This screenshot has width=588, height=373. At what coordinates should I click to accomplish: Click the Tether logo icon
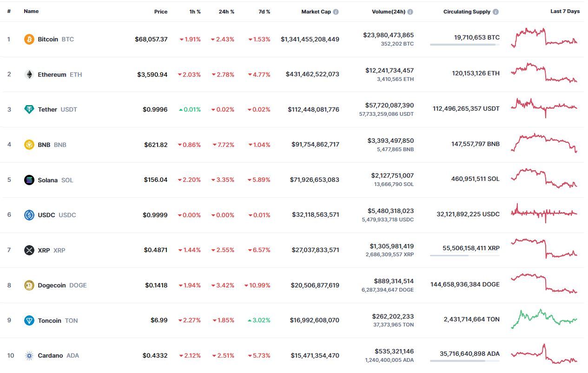[x=29, y=110]
